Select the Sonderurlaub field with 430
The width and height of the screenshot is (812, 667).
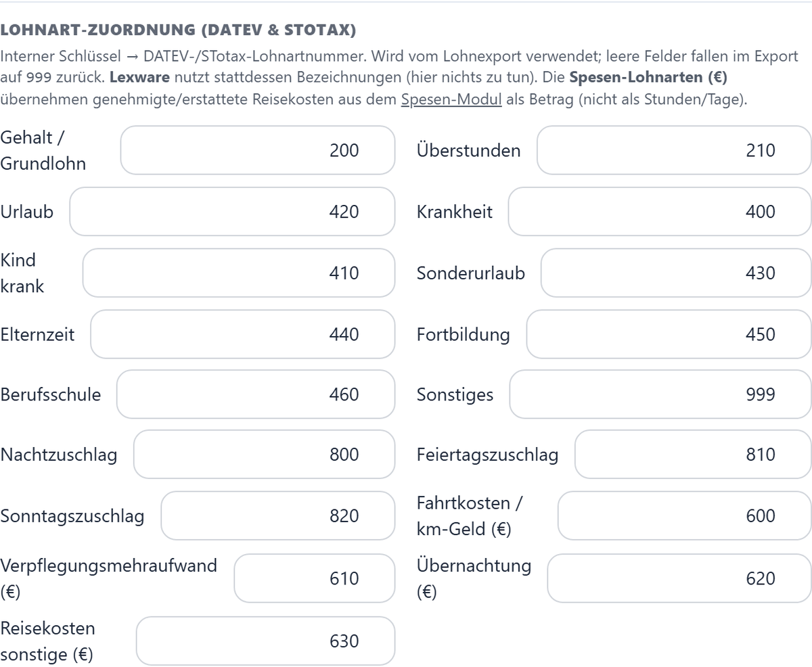click(x=676, y=273)
